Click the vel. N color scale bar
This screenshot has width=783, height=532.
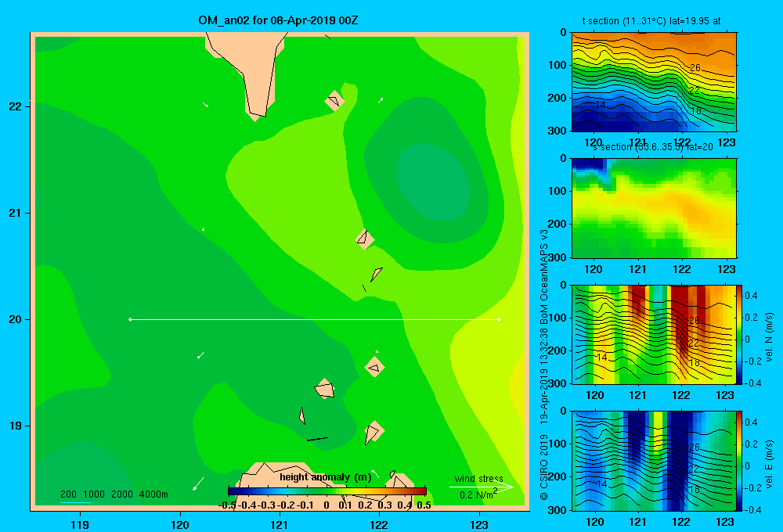point(740,334)
